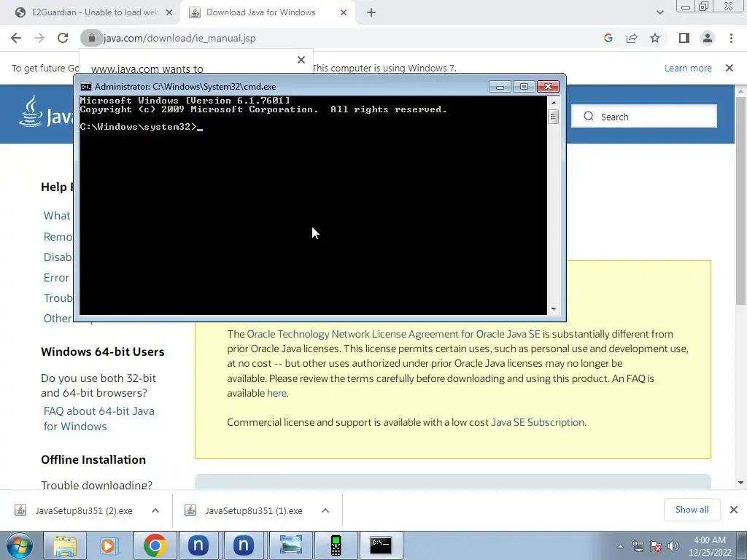Click Show all downloads button
747x560 pixels.
692,510
